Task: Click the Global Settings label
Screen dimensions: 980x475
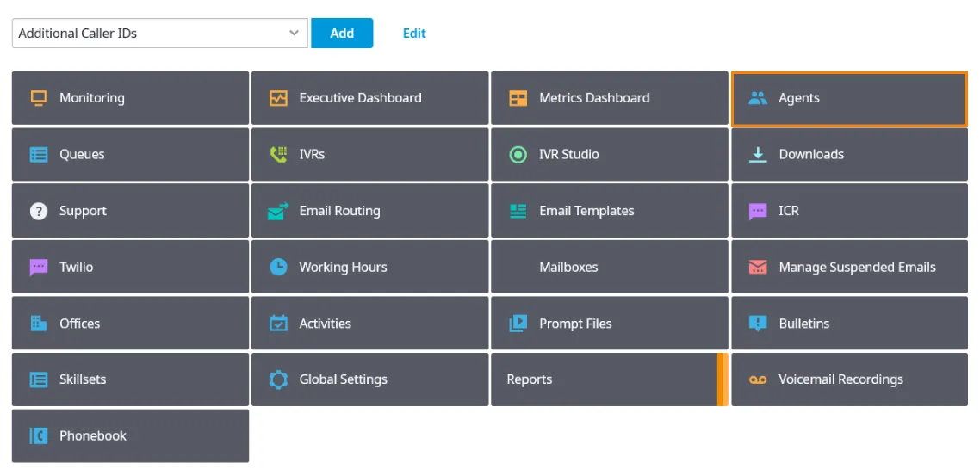Action: click(x=343, y=379)
